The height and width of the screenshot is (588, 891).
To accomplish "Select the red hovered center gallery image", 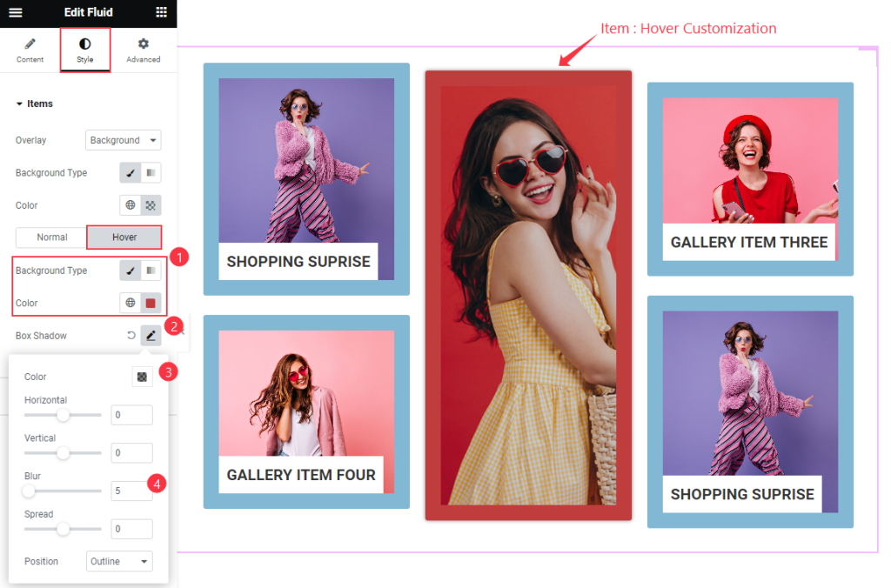I will (x=528, y=295).
